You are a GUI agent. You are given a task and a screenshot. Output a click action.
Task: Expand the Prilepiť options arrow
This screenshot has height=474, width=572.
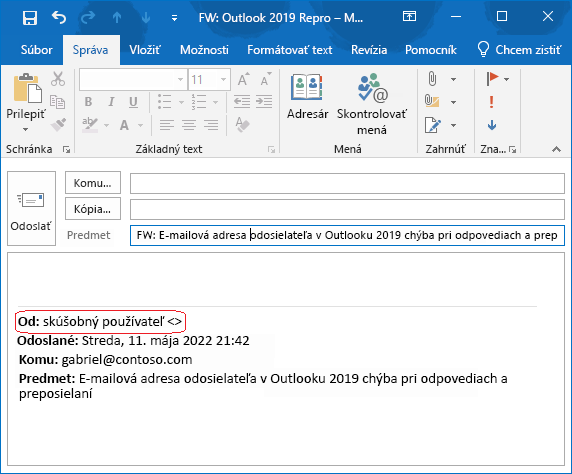coord(25,130)
